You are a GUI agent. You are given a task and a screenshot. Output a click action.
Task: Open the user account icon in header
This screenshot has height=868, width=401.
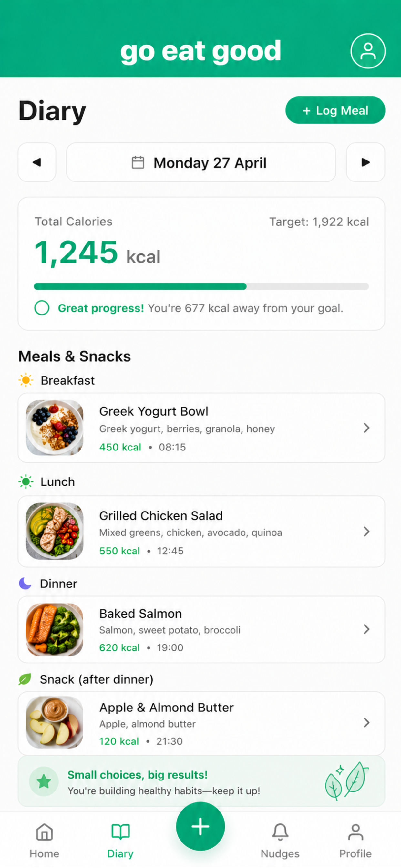click(368, 51)
